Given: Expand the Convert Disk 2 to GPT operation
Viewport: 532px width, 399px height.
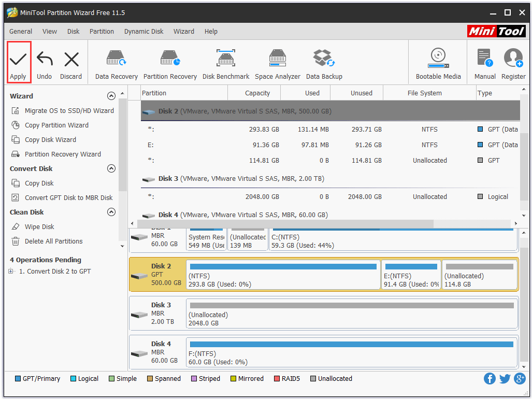Looking at the screenshot, I should pyautogui.click(x=11, y=271).
